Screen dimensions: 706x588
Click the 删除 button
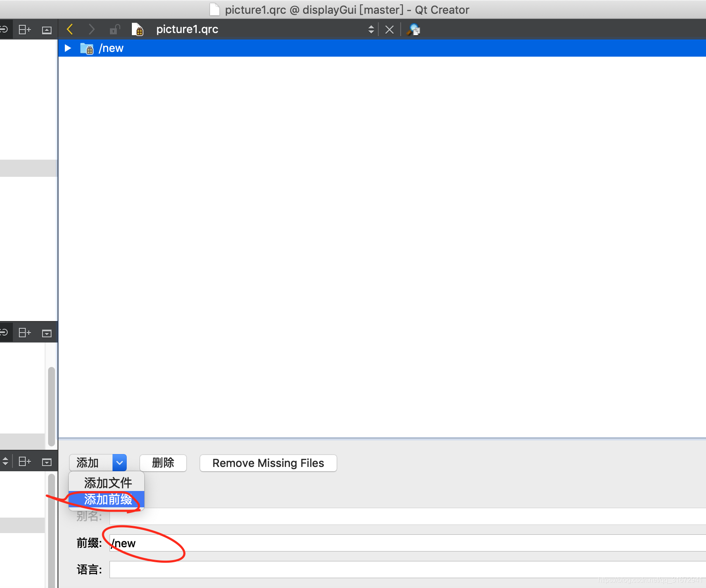pos(163,463)
